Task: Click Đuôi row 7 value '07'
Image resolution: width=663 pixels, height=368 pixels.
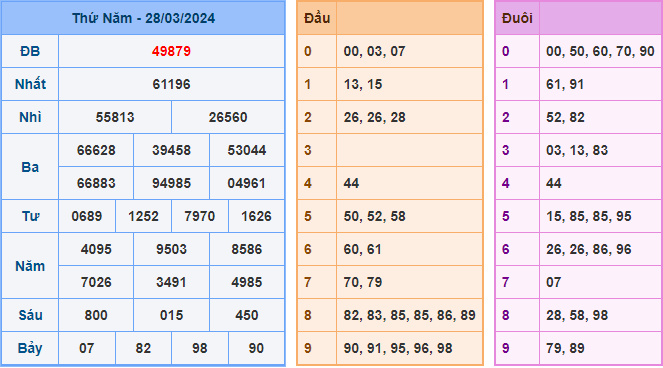Action: click(x=553, y=282)
